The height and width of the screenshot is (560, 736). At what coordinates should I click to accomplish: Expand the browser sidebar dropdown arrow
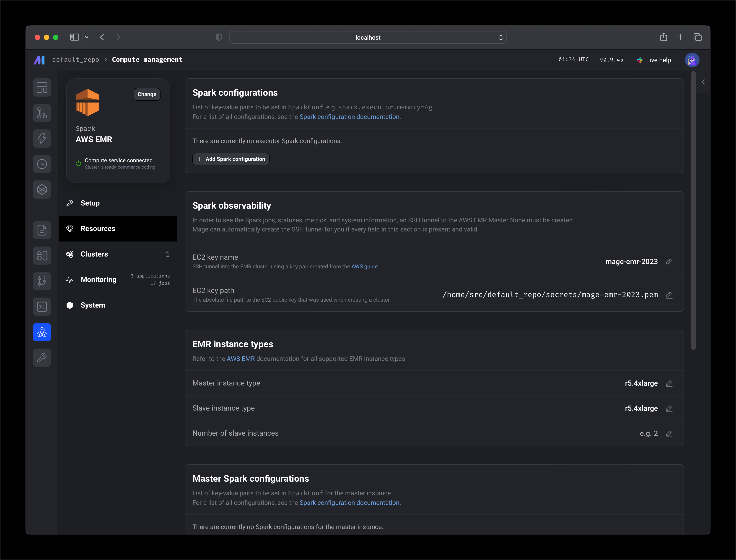click(x=87, y=37)
